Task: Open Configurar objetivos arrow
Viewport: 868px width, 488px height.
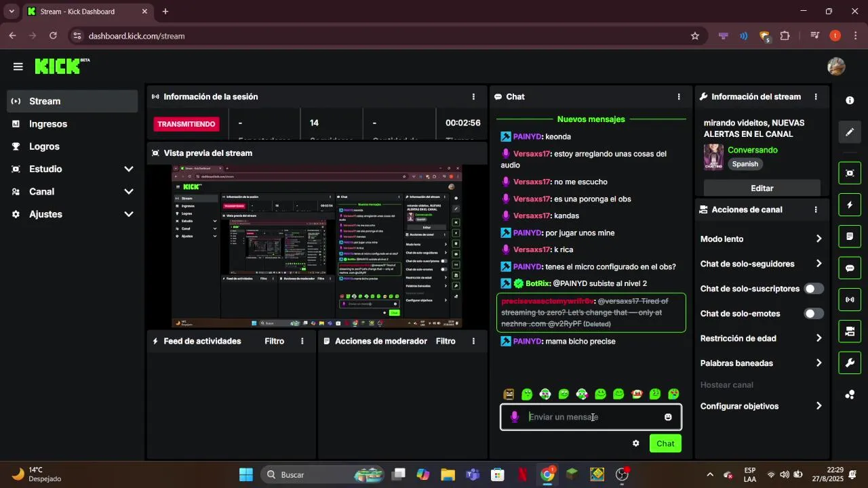Action: point(818,406)
